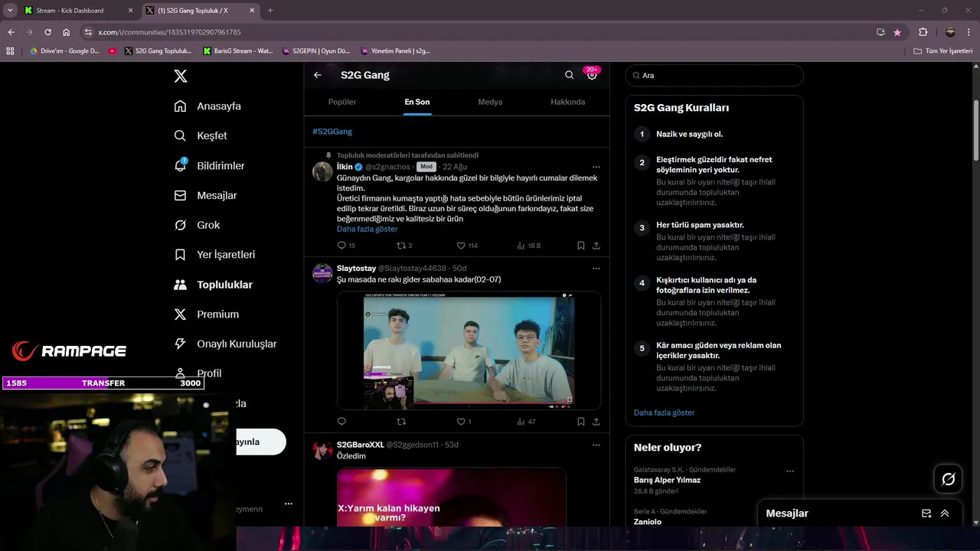The width and height of the screenshot is (980, 551).
Task: Switch to Popüler tab
Action: [x=342, y=102]
